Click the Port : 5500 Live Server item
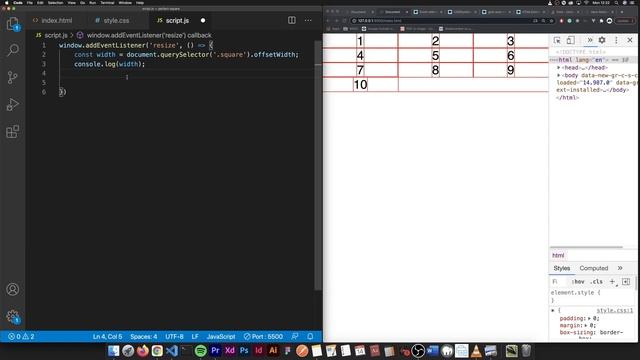The width and height of the screenshot is (640, 360). pos(263,336)
